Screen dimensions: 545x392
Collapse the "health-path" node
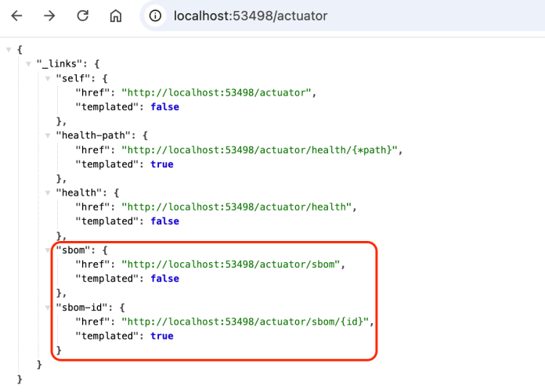pyautogui.click(x=47, y=135)
